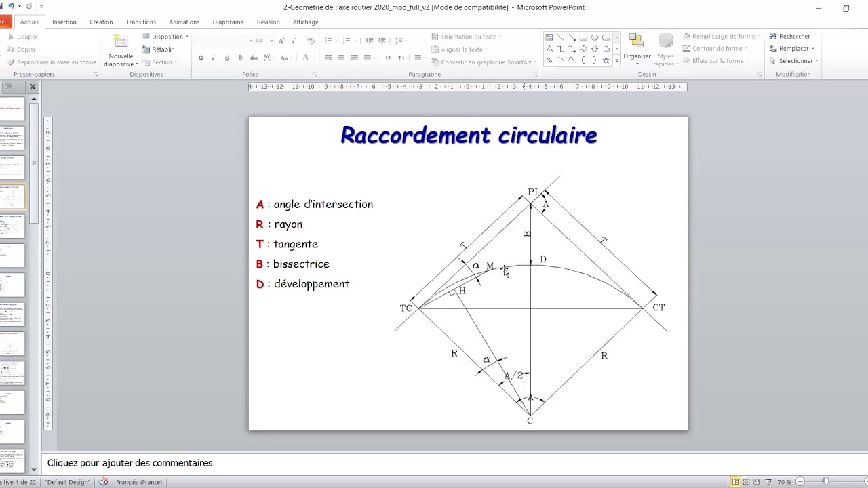Click the "Default Design" theme indicator
Image resolution: width=868 pixels, height=488 pixels.
[67, 482]
